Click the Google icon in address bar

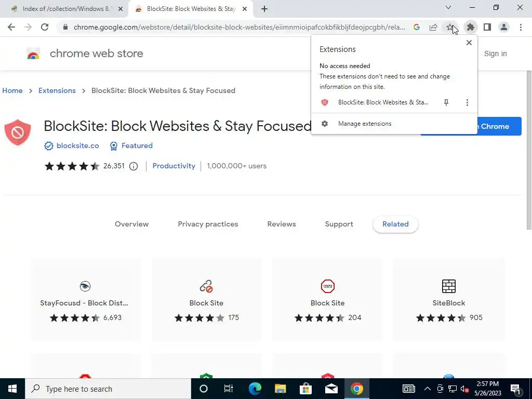click(416, 27)
